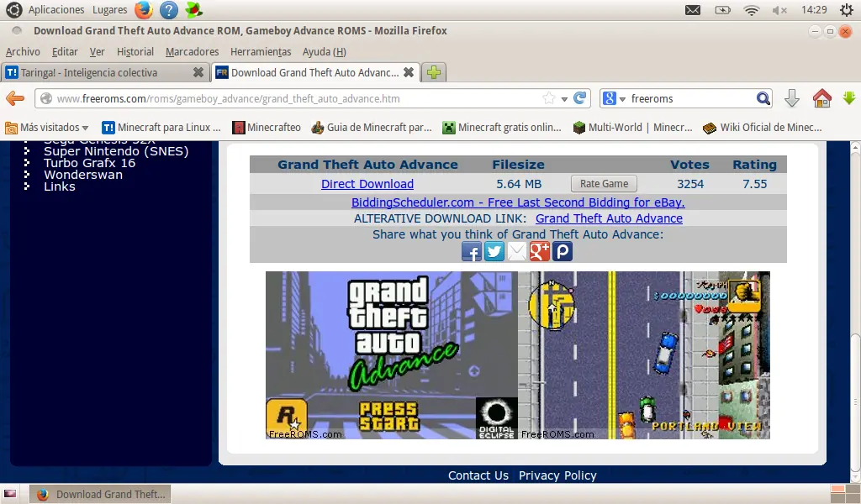
Task: Click the search magnifier icon
Action: [x=763, y=99]
